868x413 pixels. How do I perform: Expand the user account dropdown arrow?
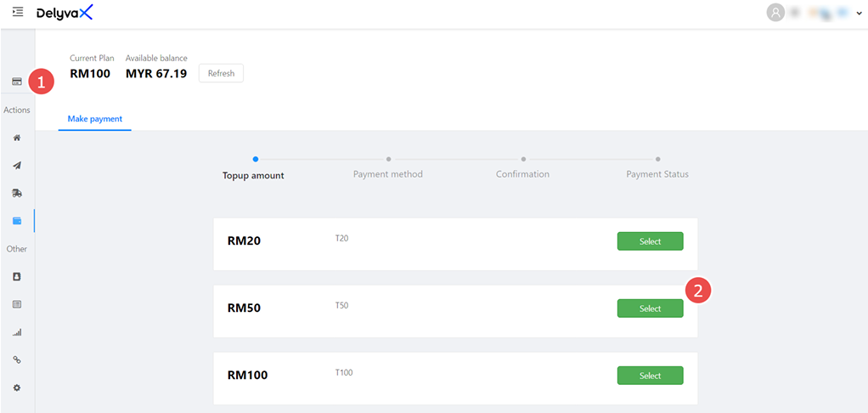tap(859, 14)
